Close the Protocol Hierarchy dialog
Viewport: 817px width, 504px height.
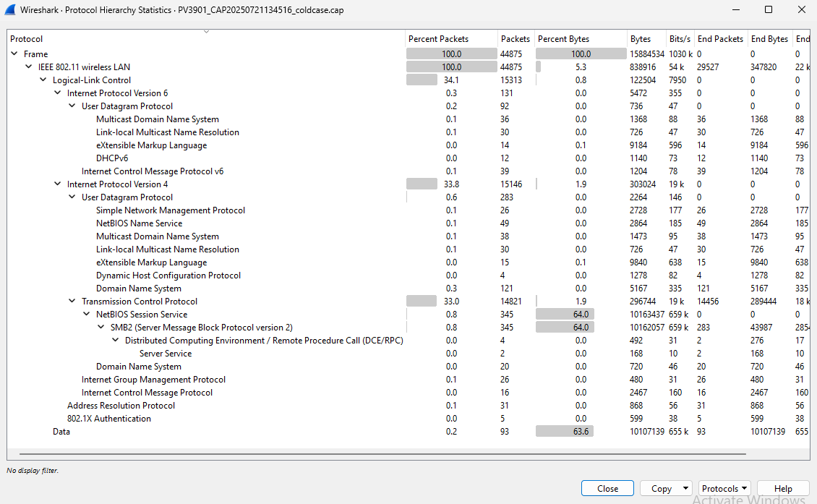[x=607, y=488]
